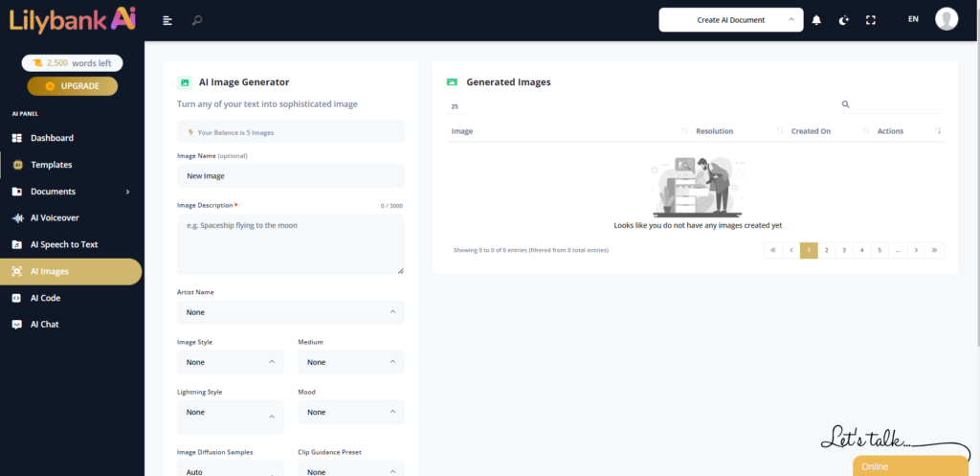Image resolution: width=980 pixels, height=476 pixels.
Task: Open the Medium dropdown
Action: pos(351,362)
